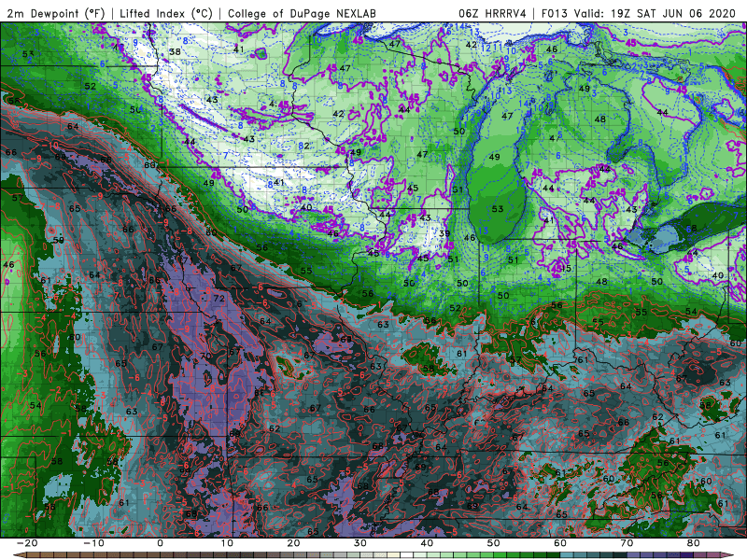This screenshot has width=747, height=560.
Task: Click the '10' color scale label
Action: pyautogui.click(x=227, y=543)
